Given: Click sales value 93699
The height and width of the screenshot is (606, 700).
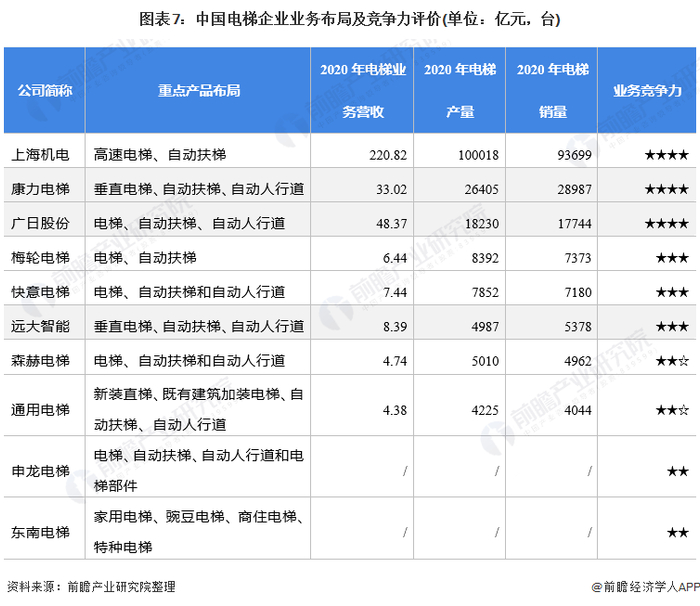Looking at the screenshot, I should (575, 155).
